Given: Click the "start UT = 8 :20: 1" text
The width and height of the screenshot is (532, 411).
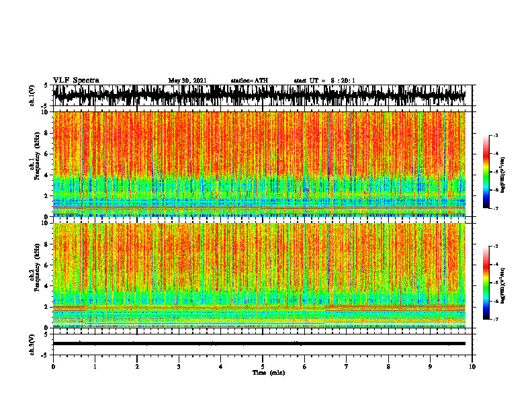Looking at the screenshot, I should [x=324, y=81].
